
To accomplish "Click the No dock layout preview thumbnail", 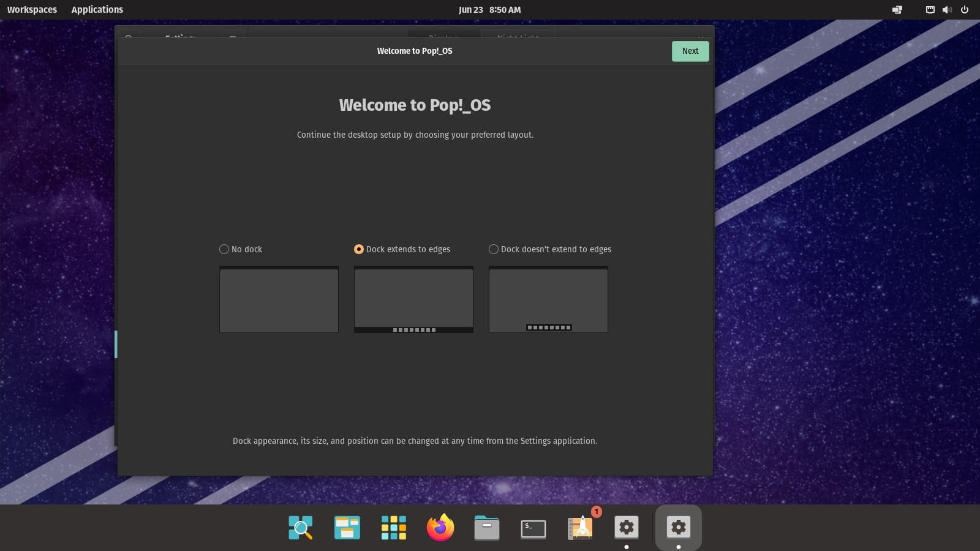I will pos(279,300).
